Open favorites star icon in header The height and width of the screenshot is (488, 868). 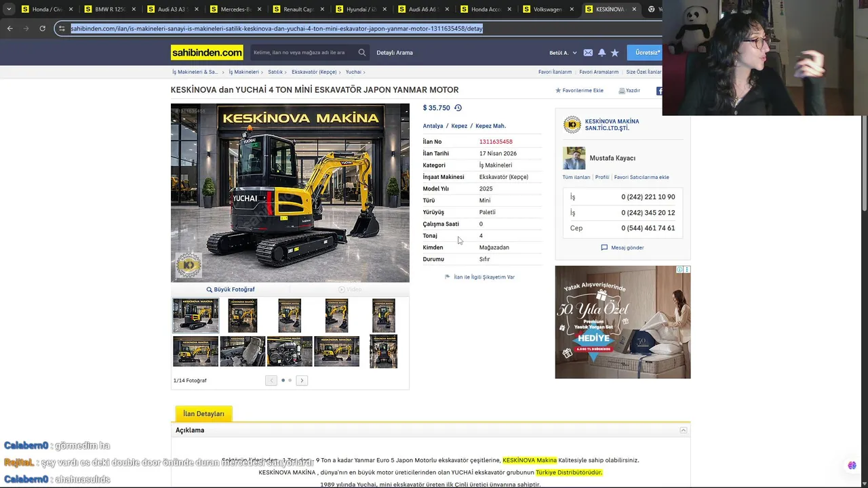[614, 53]
